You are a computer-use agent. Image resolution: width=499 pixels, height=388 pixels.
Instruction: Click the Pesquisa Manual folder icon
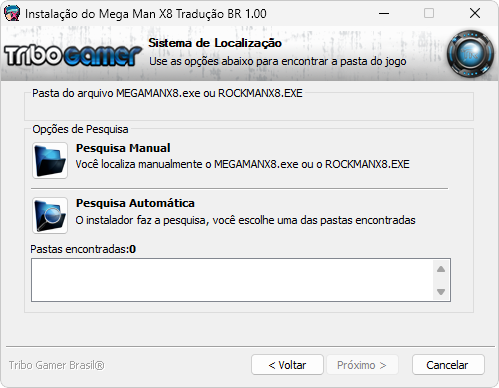(x=50, y=160)
